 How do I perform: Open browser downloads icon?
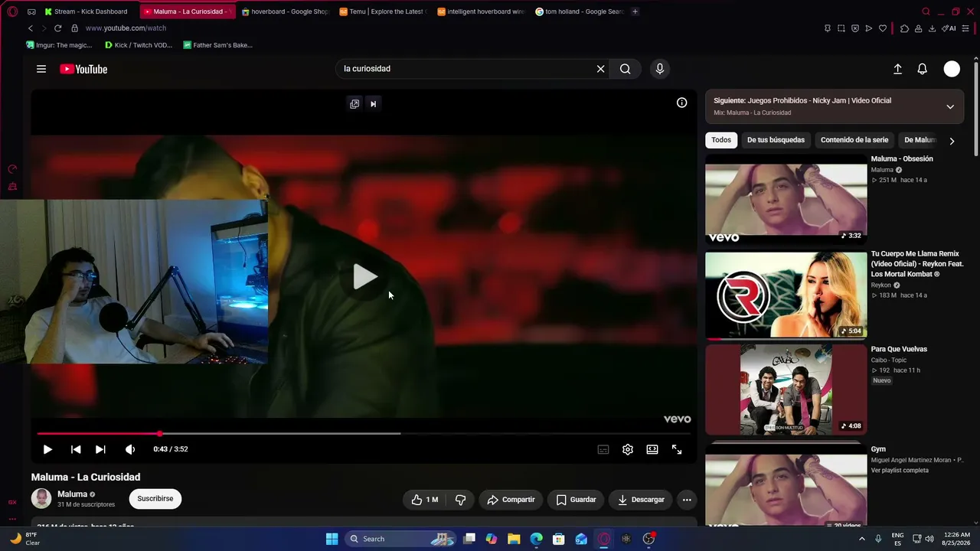point(932,28)
